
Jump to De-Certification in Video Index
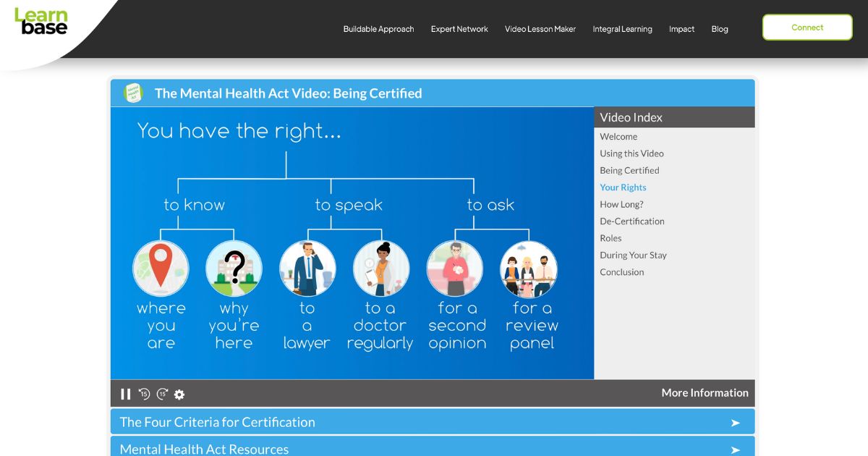coord(631,221)
